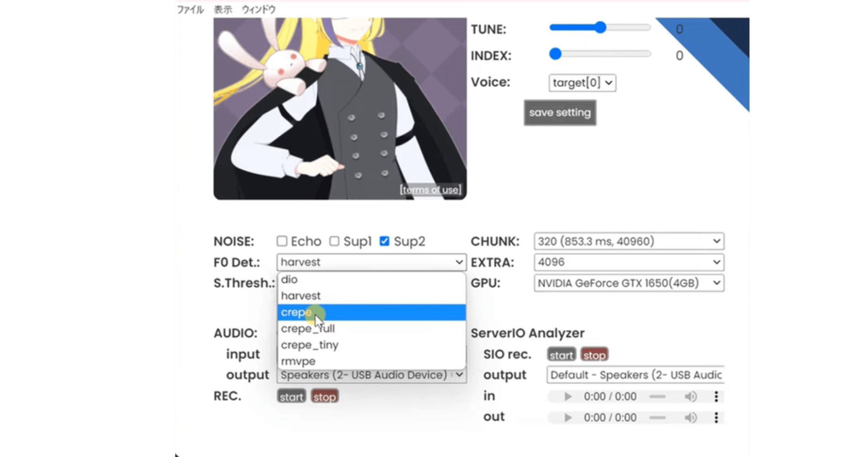
Task: Enable the Sup1 noise suppression
Action: click(334, 241)
